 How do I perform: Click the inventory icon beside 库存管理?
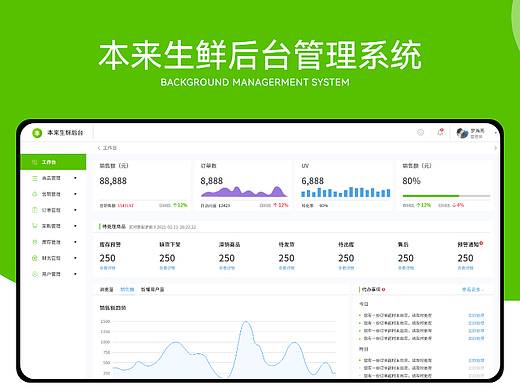(34, 242)
